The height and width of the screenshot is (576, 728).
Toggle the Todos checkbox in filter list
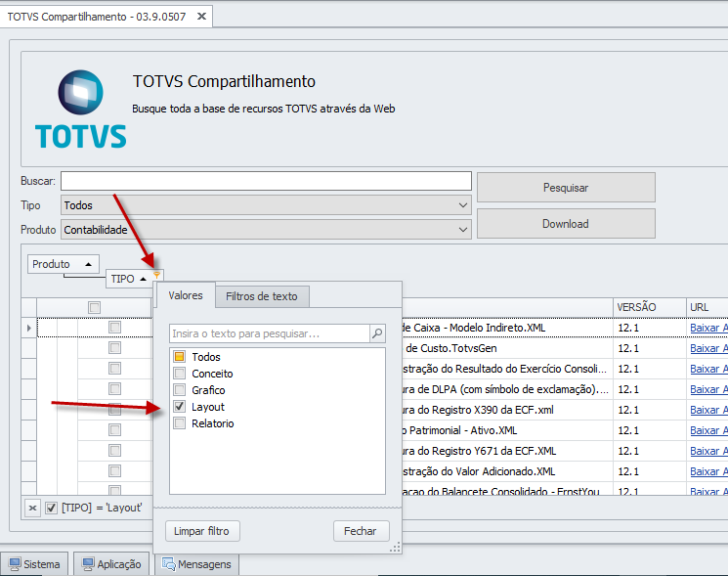(x=179, y=357)
